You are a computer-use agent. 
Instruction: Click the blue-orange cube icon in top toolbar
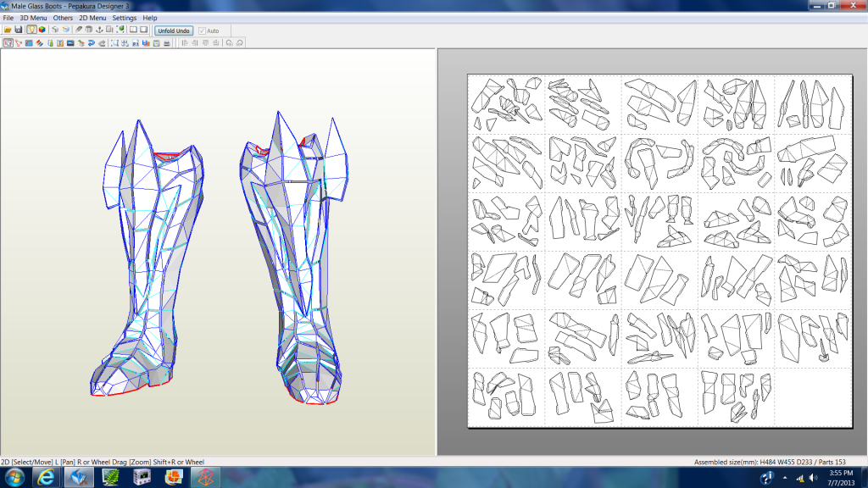(66, 30)
